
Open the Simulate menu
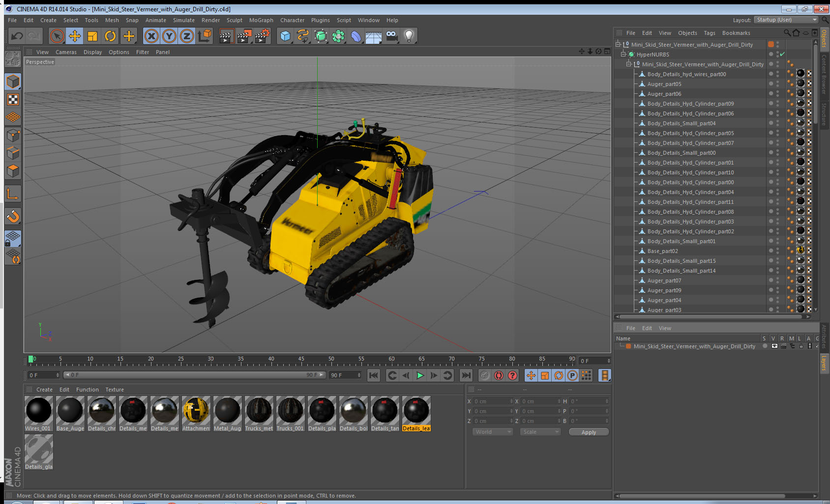point(184,20)
